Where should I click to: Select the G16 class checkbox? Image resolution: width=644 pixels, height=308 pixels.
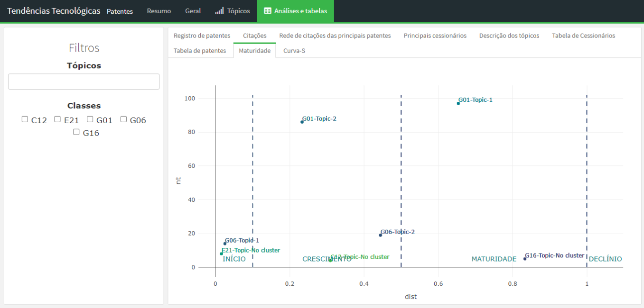click(x=76, y=132)
